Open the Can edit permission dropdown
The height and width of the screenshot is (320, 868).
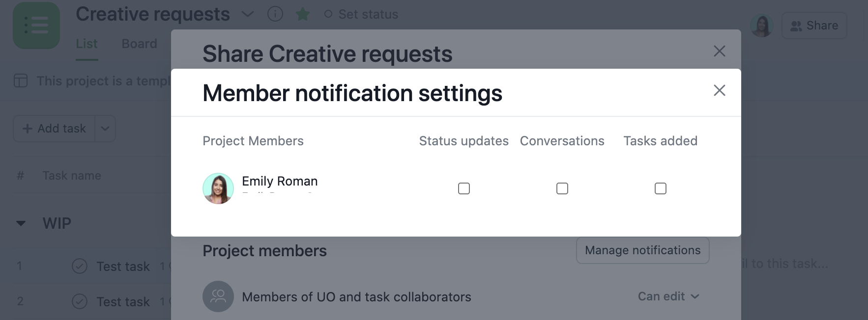tap(668, 296)
